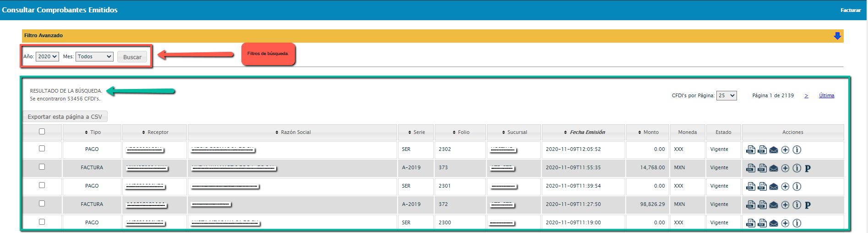
Task: Go to Última page link
Action: tap(826, 95)
